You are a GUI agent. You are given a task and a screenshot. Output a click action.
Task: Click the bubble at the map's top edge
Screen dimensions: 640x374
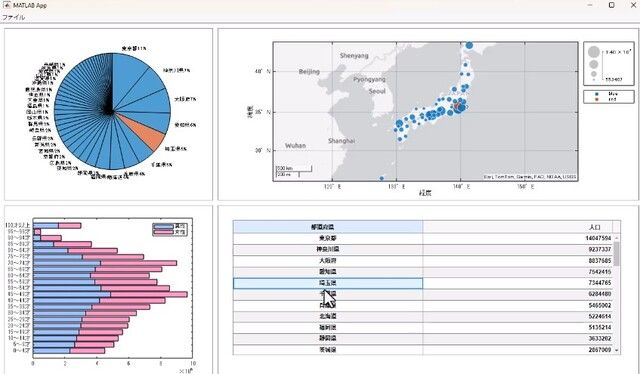pos(469,45)
